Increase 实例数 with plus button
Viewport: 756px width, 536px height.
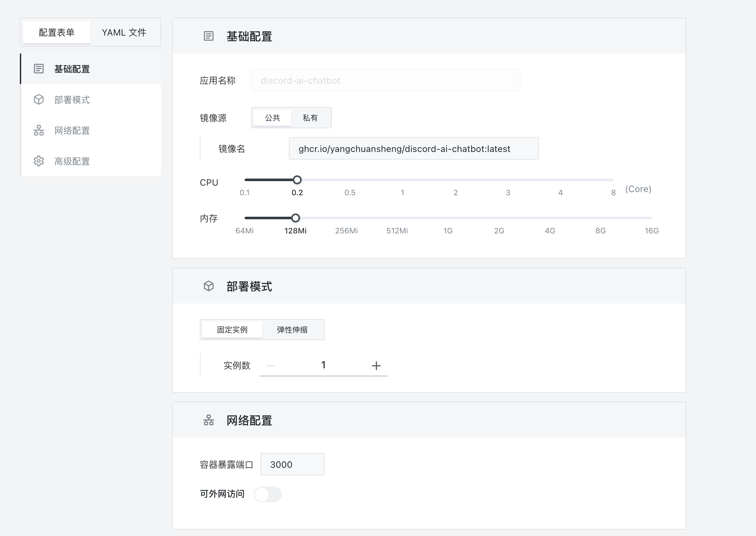pyautogui.click(x=376, y=365)
